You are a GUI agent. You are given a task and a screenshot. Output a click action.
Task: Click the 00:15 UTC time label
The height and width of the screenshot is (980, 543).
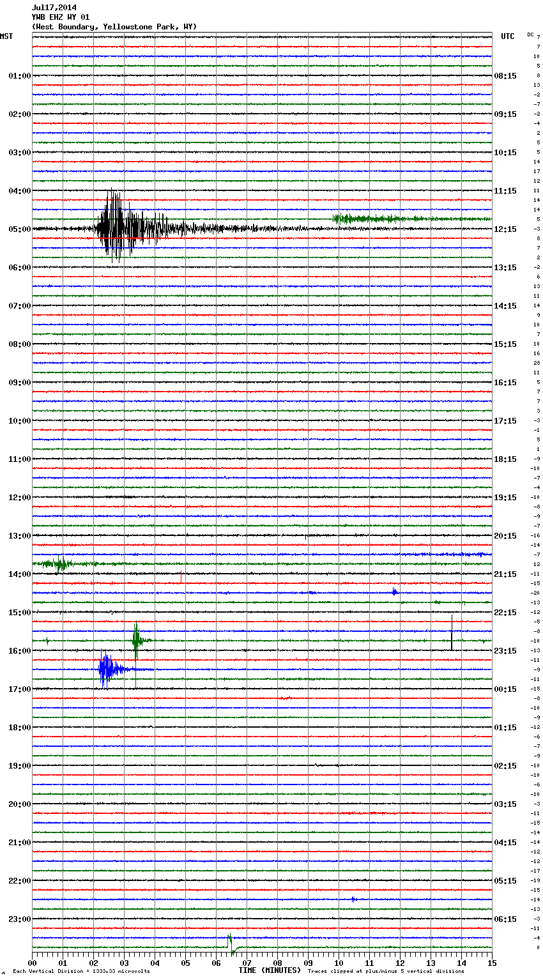[x=505, y=689]
